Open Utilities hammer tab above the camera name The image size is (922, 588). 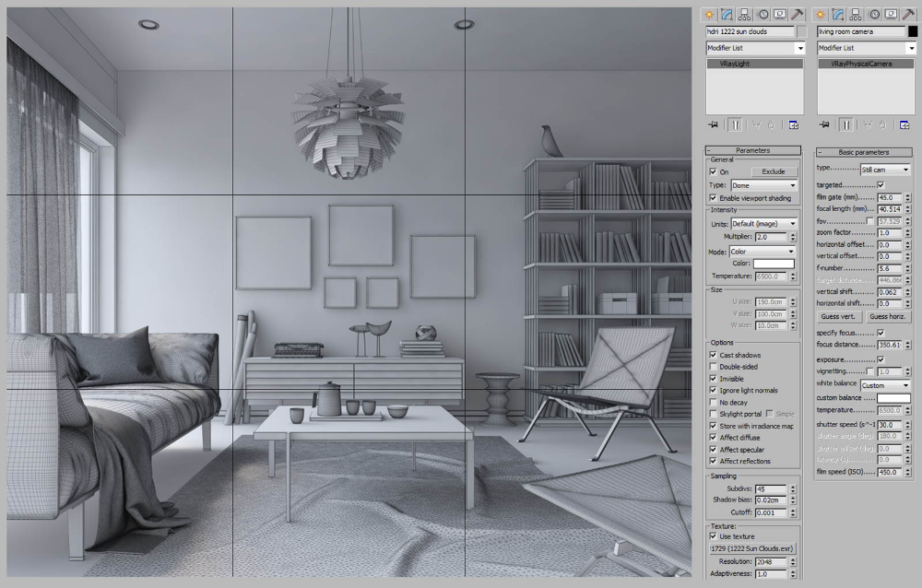point(908,15)
